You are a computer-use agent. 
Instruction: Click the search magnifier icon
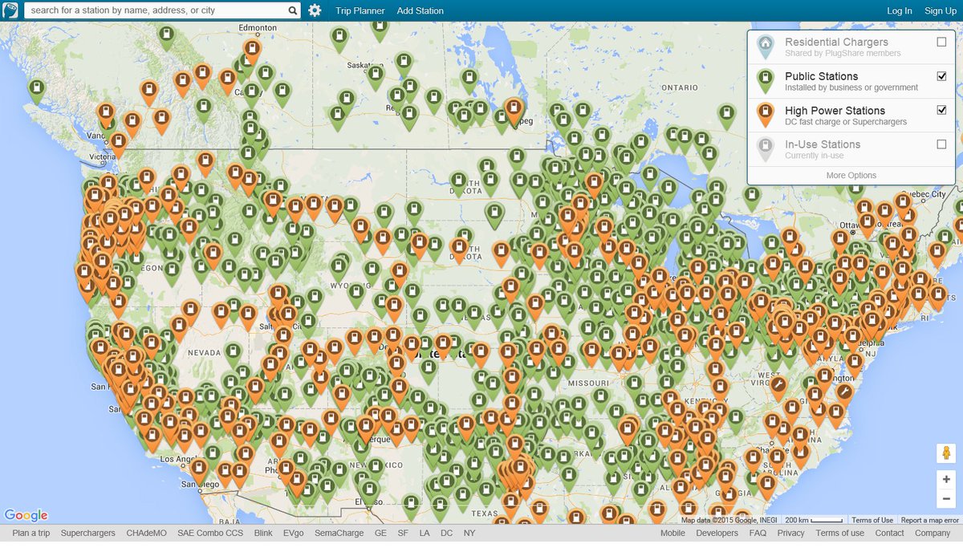[x=293, y=11]
